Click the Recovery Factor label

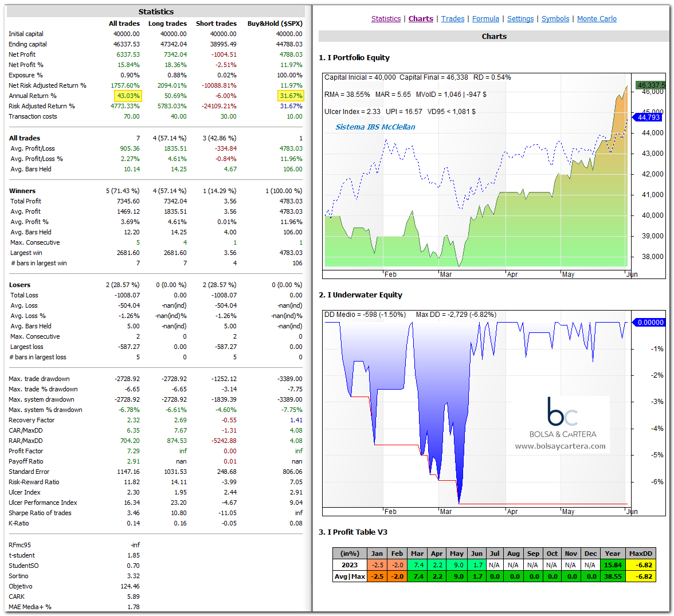coord(32,421)
